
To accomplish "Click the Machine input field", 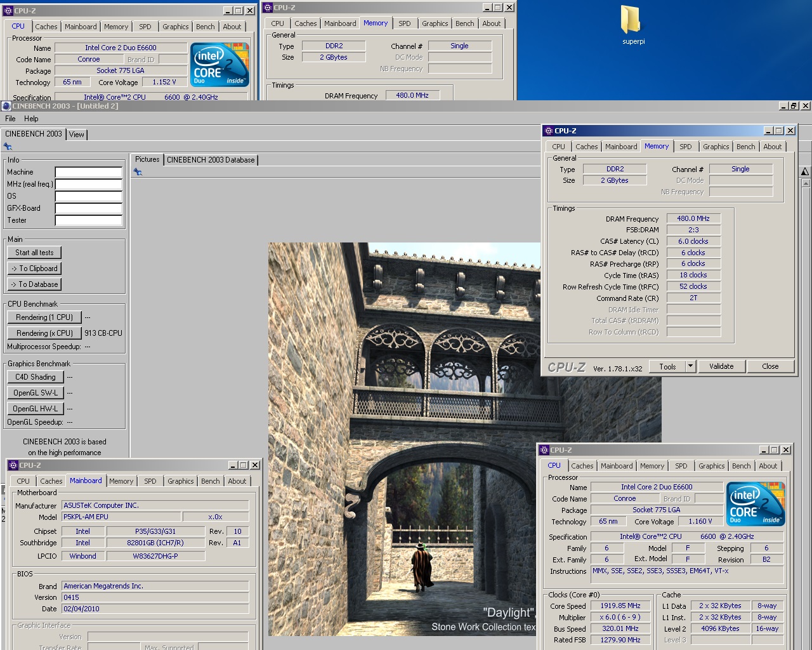I will pyautogui.click(x=89, y=172).
